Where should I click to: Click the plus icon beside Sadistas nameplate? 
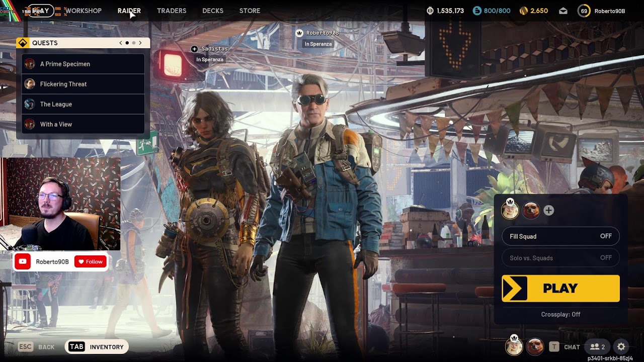pyautogui.click(x=194, y=49)
